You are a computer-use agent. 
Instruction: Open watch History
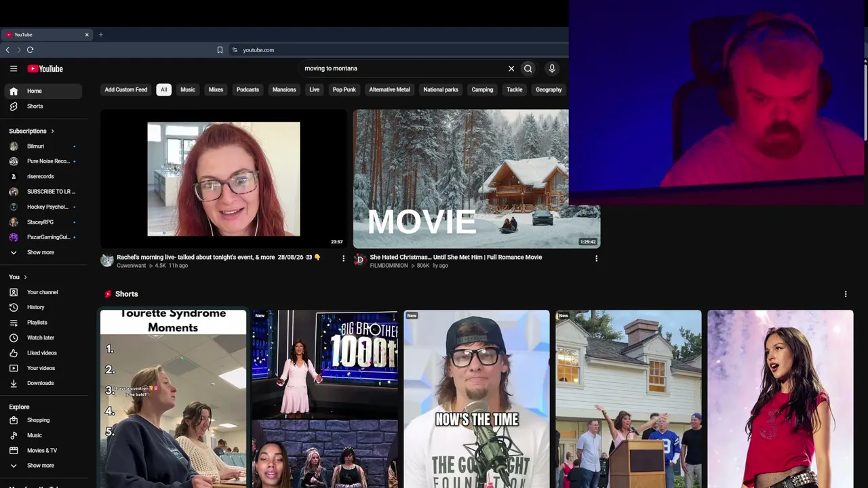(x=43, y=307)
